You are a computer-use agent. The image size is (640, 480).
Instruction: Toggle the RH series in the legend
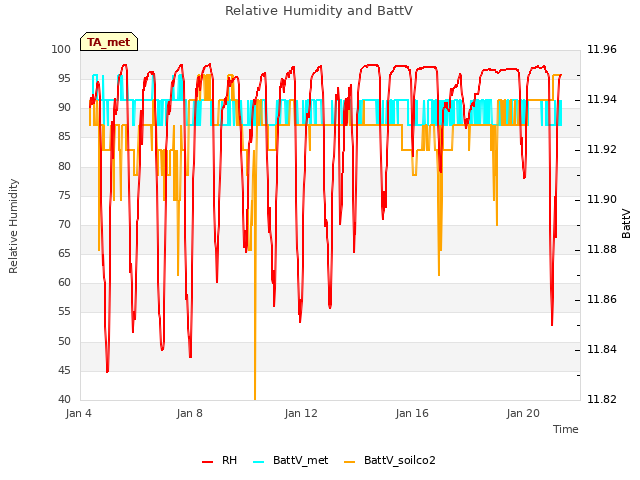[x=220, y=460]
